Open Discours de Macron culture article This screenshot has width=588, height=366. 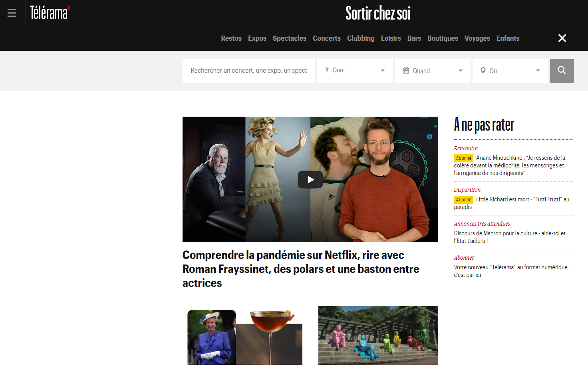(510, 237)
